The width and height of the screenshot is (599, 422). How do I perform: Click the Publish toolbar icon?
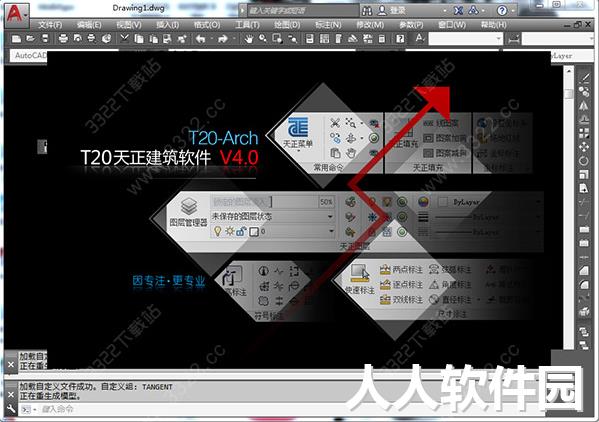click(x=92, y=39)
